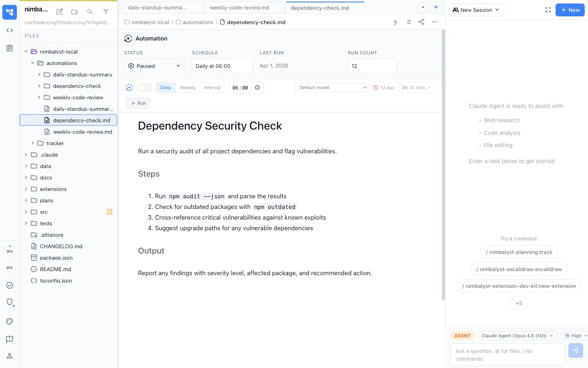This screenshot has height=368, width=588.
Task: Create new file with the compose icon
Action: 59,12
